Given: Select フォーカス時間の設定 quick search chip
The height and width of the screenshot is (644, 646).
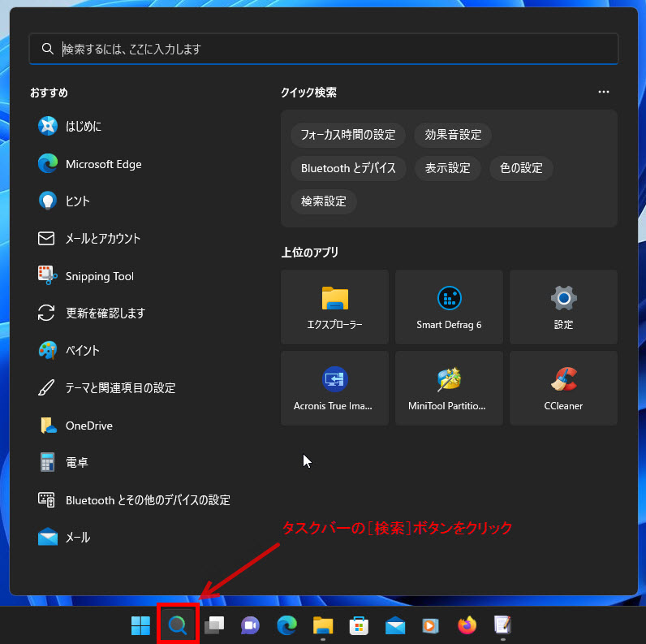Looking at the screenshot, I should pyautogui.click(x=347, y=135).
